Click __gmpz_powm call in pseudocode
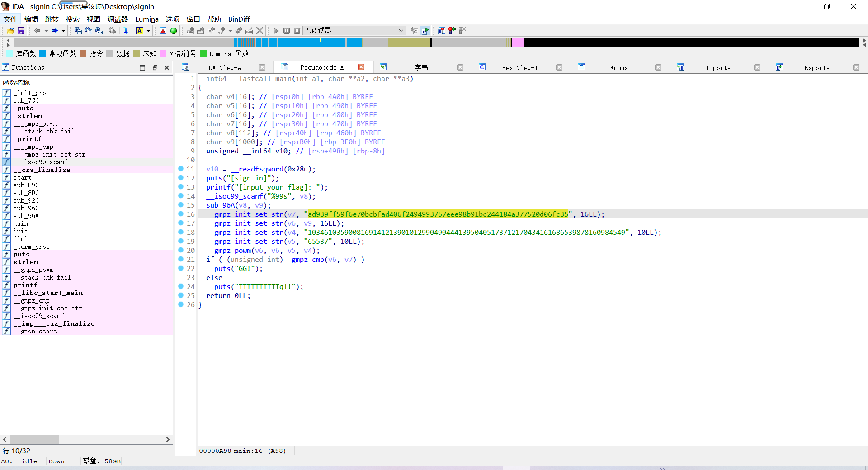868x470 pixels. point(229,251)
